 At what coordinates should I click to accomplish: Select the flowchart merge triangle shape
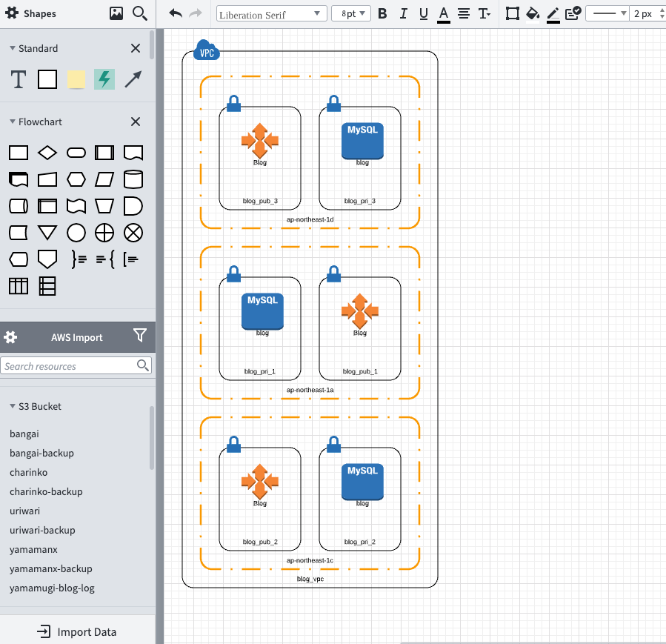point(47,233)
